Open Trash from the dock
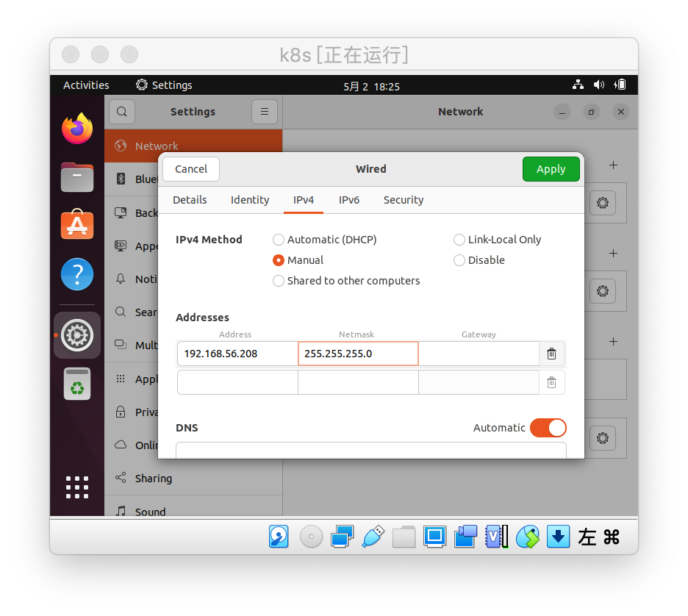Image resolution: width=688 pixels, height=616 pixels. pos(77,384)
